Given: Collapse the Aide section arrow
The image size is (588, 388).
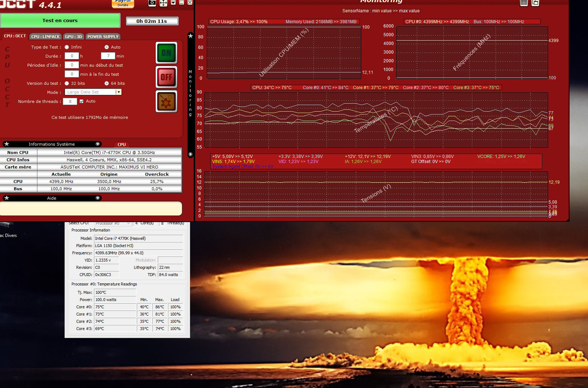Looking at the screenshot, I should click(97, 198).
